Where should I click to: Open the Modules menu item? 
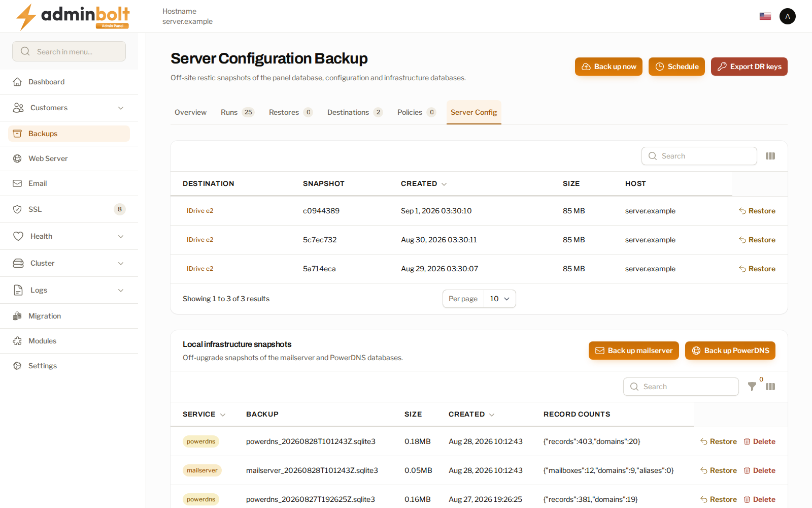[x=69, y=341]
